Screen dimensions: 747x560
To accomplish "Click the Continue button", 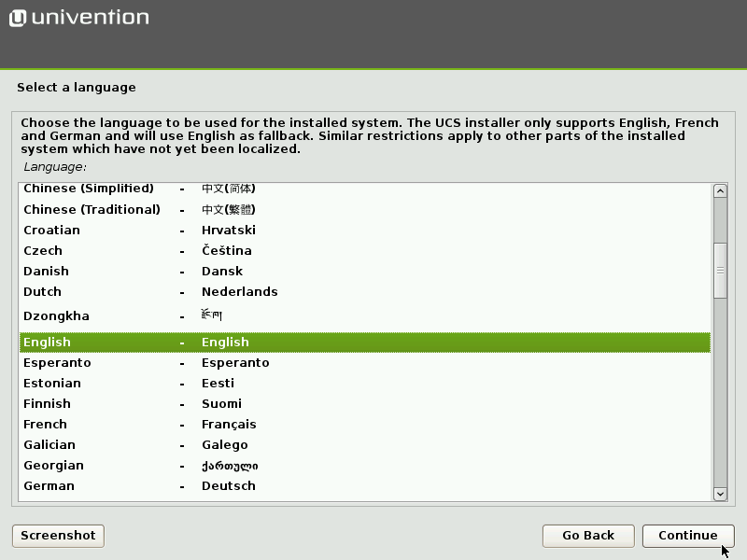I will [688, 536].
